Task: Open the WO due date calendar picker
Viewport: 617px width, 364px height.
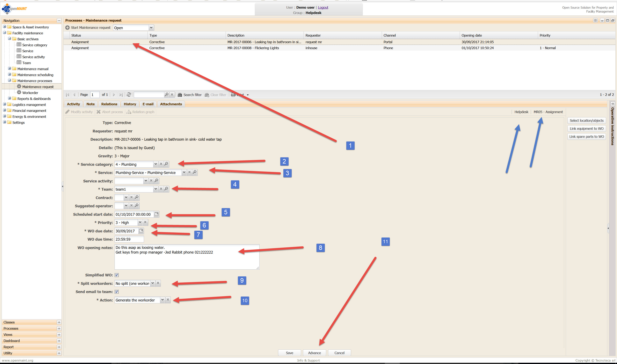Action: pyautogui.click(x=141, y=231)
